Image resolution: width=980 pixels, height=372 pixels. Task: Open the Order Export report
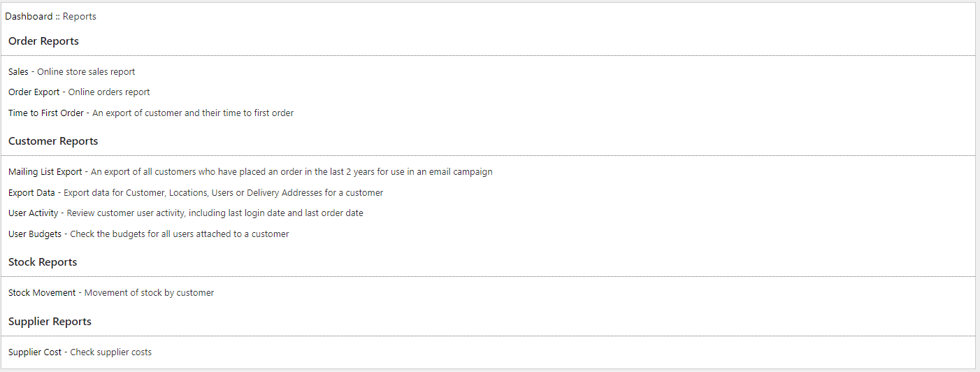(x=34, y=92)
